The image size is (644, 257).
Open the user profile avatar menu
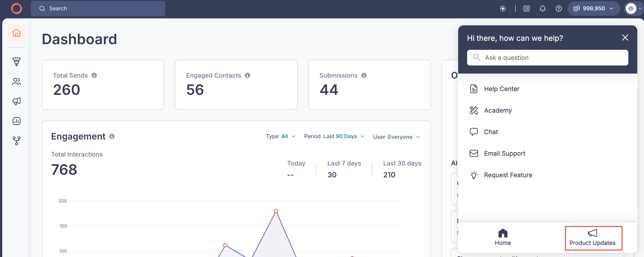tap(634, 9)
